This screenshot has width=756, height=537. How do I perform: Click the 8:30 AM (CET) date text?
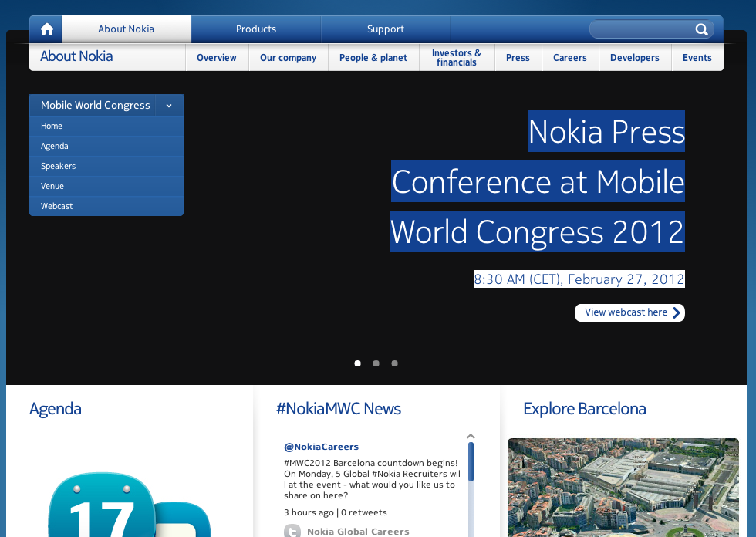point(579,279)
